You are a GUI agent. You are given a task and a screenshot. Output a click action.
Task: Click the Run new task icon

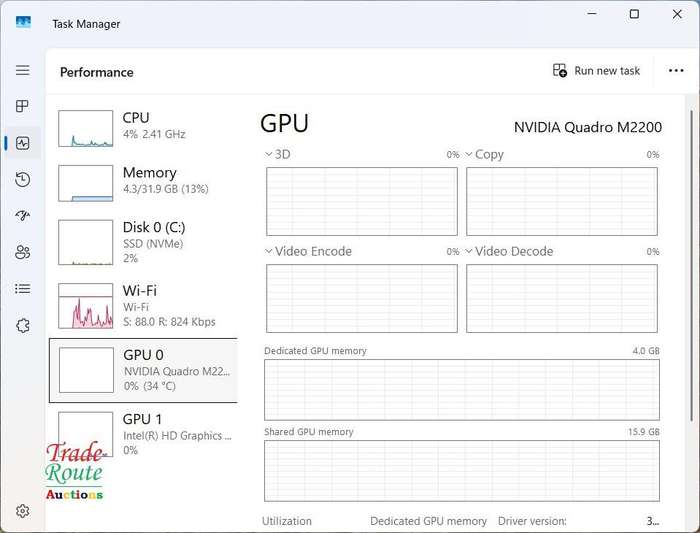click(x=560, y=71)
